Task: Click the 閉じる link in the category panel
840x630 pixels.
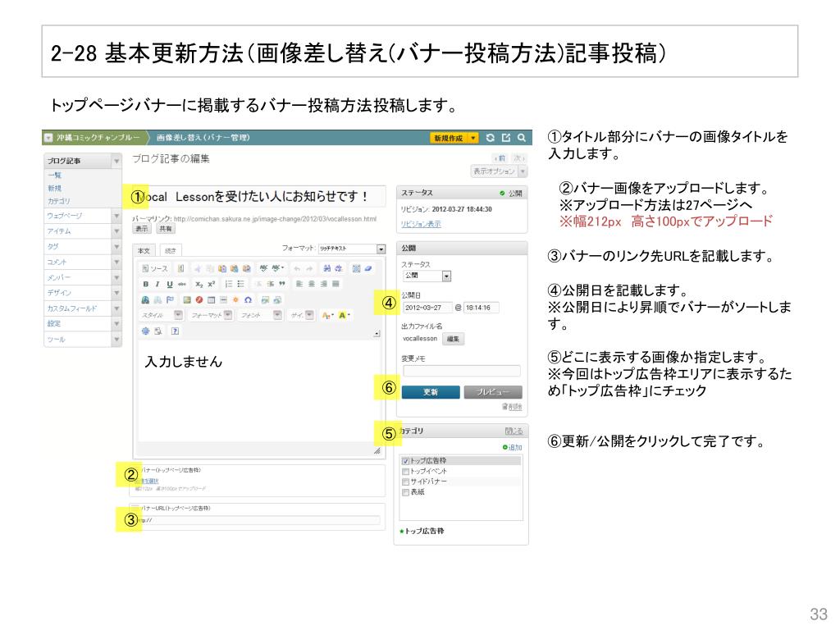Action: (514, 431)
